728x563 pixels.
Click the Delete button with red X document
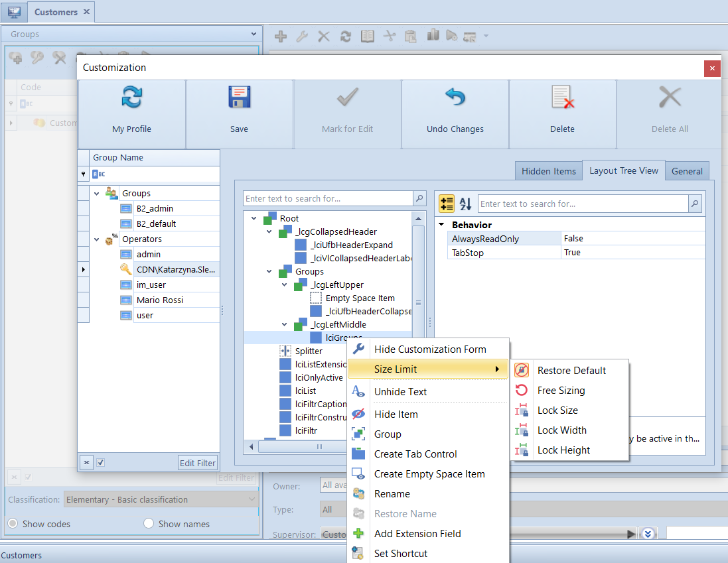point(562,114)
